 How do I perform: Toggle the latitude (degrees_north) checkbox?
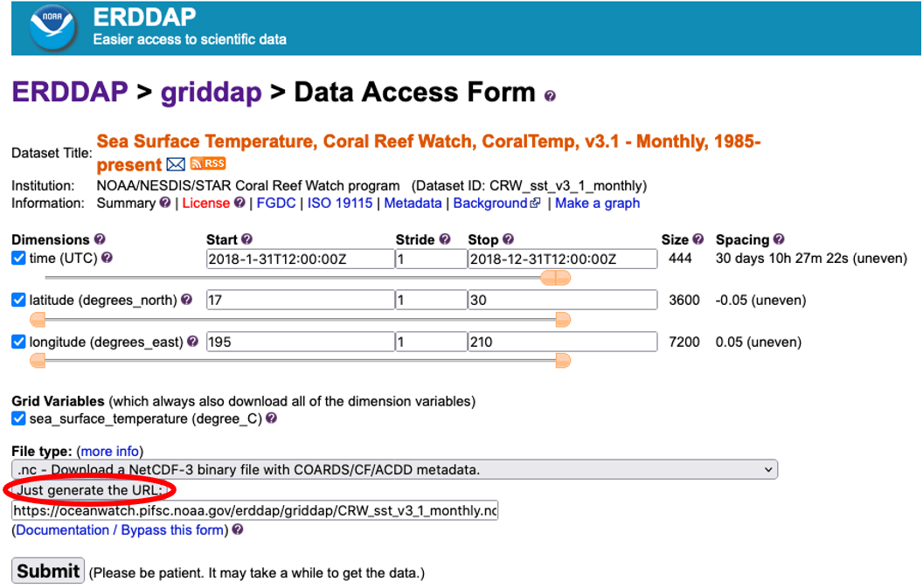pos(18,300)
